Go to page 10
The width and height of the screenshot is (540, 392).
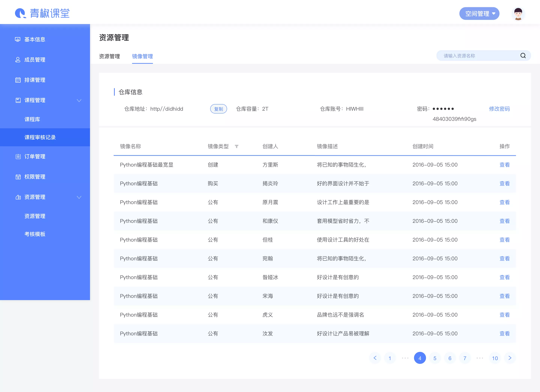pyautogui.click(x=495, y=358)
